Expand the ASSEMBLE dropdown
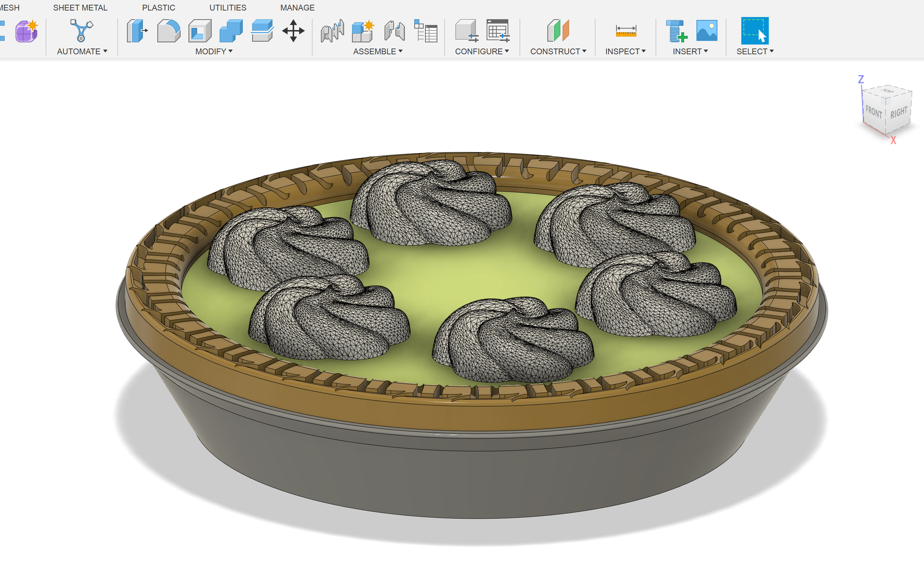The image size is (924, 583). click(x=375, y=51)
